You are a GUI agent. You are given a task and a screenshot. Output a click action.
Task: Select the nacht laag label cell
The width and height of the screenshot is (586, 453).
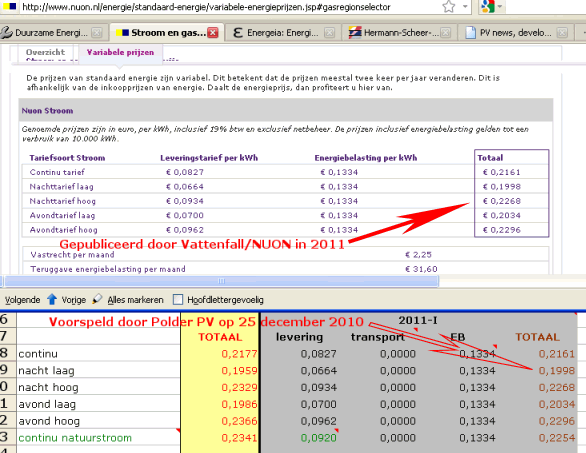98,370
